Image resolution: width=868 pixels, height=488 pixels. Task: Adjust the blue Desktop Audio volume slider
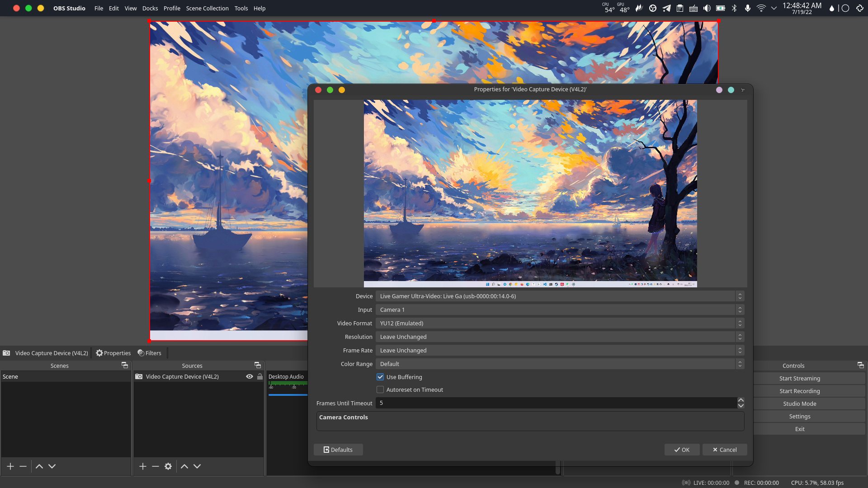(288, 395)
